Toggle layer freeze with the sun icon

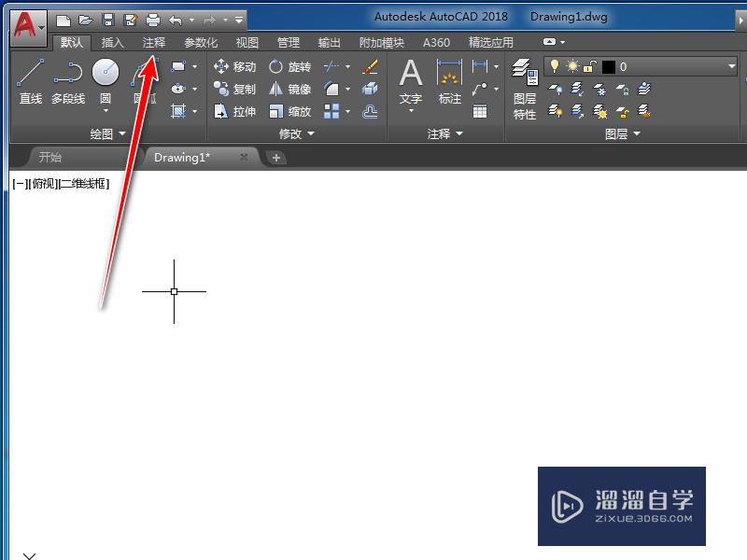572,65
